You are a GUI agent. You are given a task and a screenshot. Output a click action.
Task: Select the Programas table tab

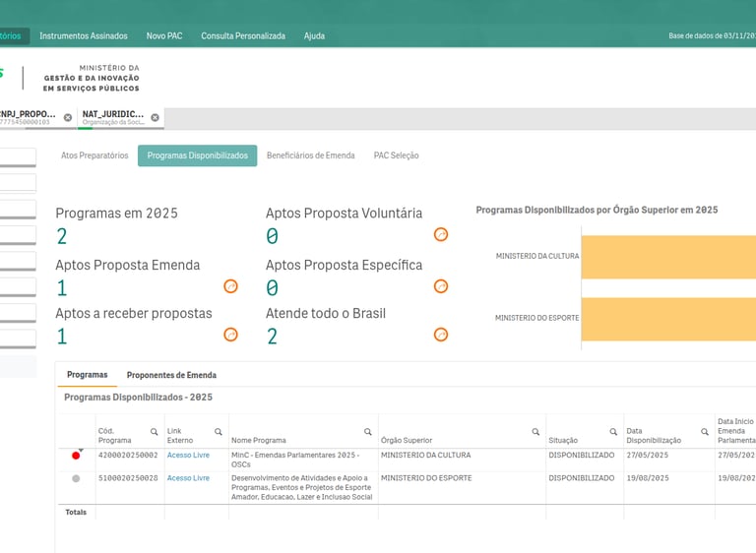(x=88, y=375)
